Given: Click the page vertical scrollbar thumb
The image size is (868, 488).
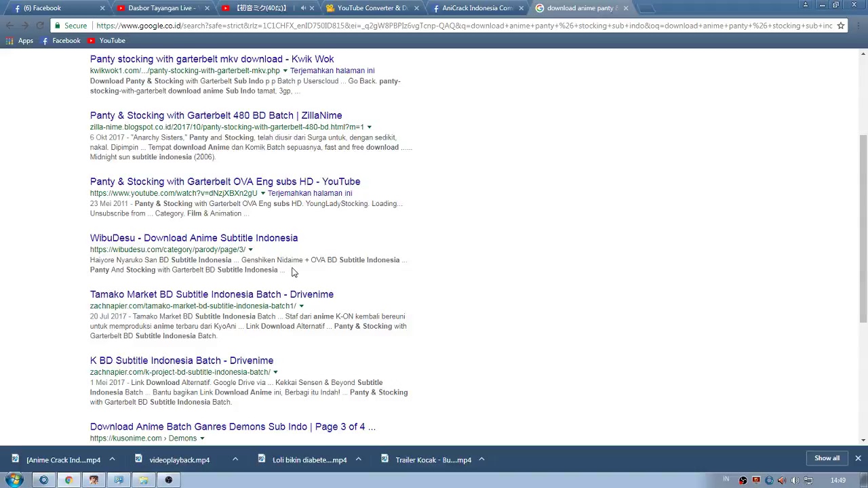Looking at the screenshot, I should coord(863,228).
